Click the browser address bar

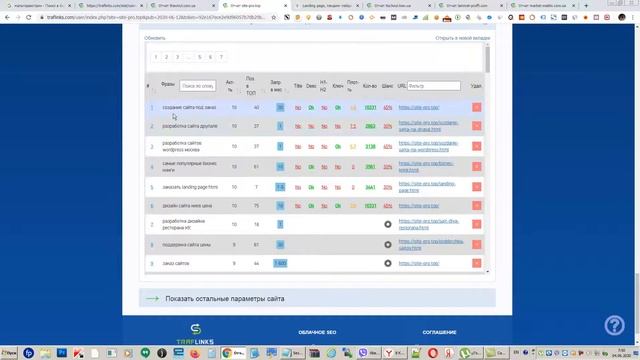pyautogui.click(x=155, y=18)
